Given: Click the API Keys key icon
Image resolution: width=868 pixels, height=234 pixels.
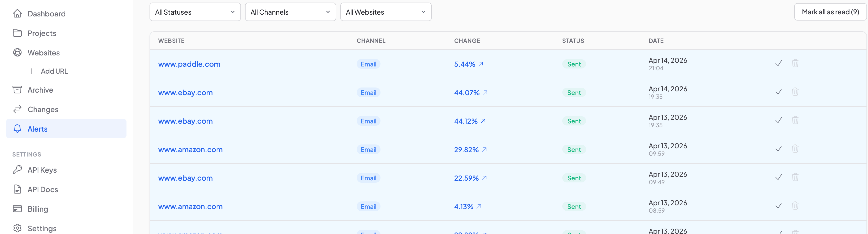Looking at the screenshot, I should (x=17, y=170).
